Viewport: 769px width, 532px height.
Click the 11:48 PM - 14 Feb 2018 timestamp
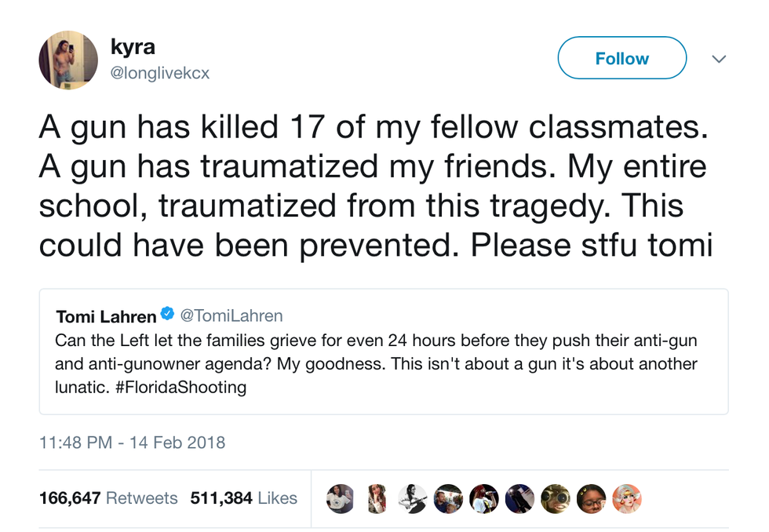[132, 443]
